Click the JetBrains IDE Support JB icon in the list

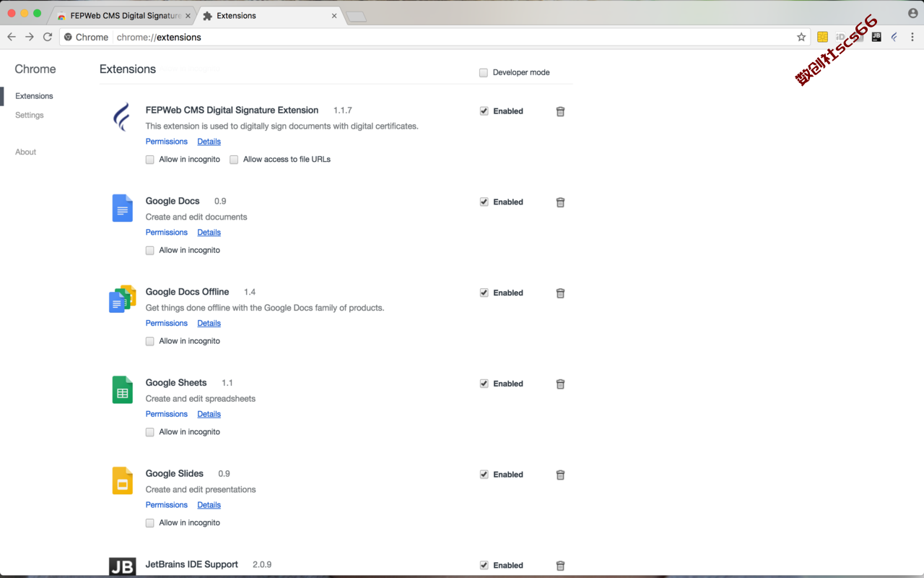click(122, 567)
